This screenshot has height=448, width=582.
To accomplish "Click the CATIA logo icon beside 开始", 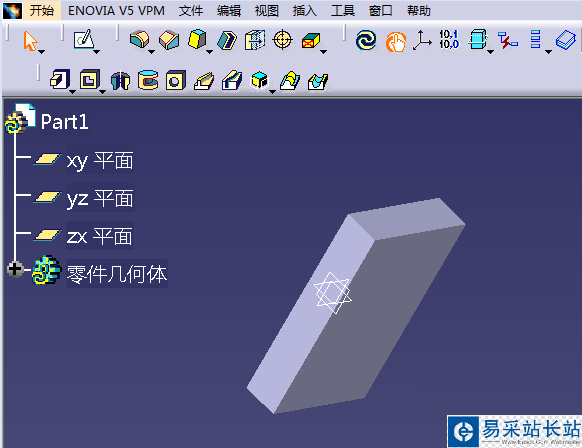I will click(x=13, y=11).
